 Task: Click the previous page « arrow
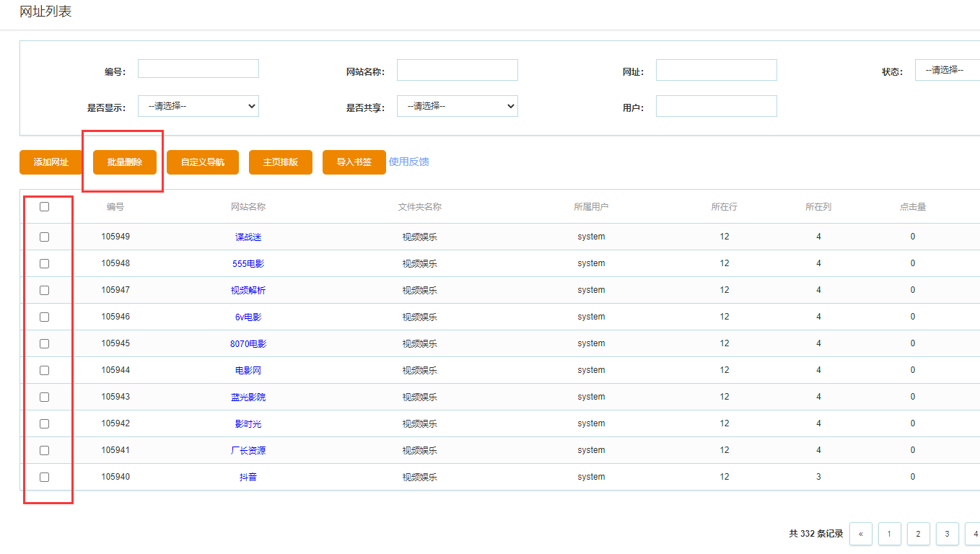tap(861, 534)
